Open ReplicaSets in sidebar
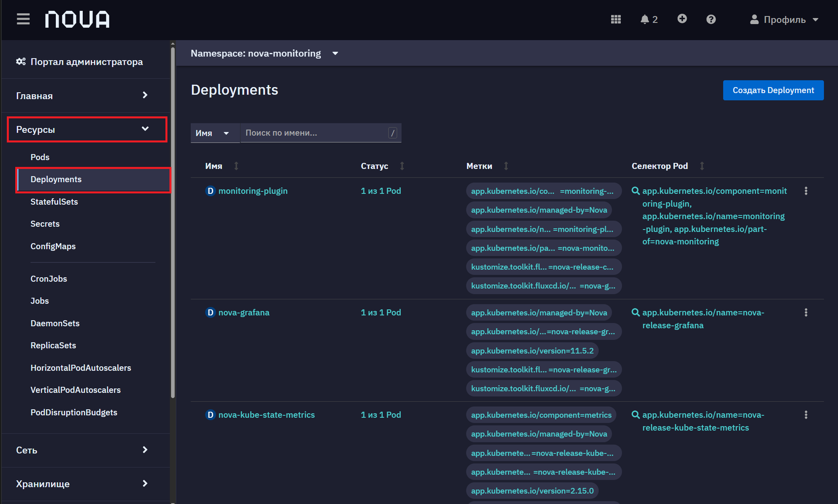The image size is (838, 504). [x=53, y=345]
